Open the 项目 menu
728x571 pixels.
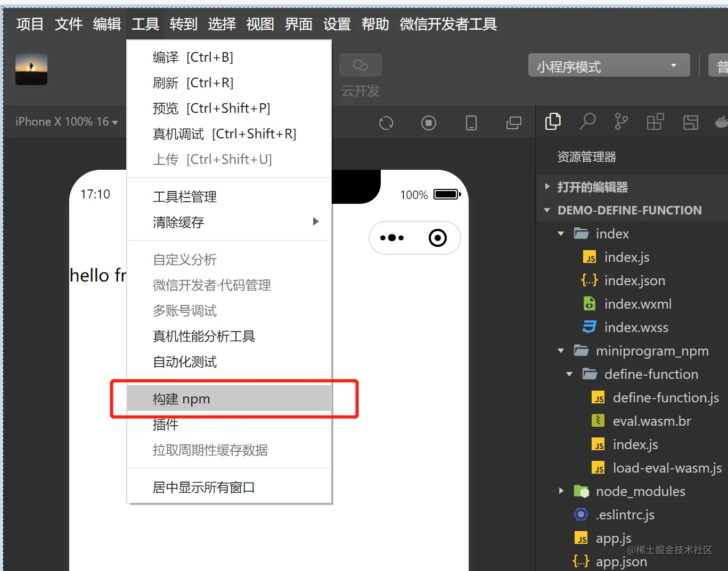[30, 24]
